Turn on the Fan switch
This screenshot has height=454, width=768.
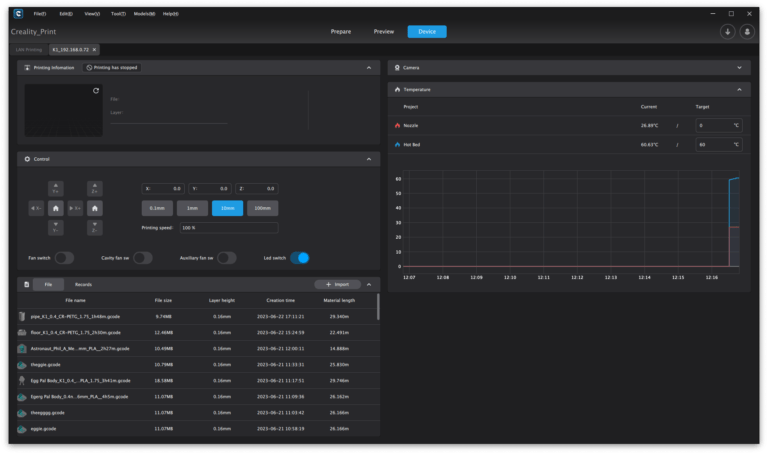click(64, 258)
